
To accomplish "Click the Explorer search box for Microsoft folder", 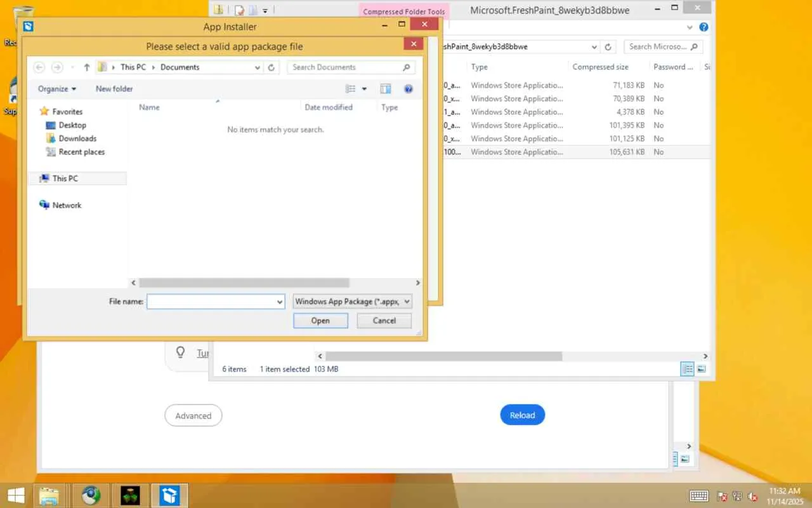I will pos(664,47).
